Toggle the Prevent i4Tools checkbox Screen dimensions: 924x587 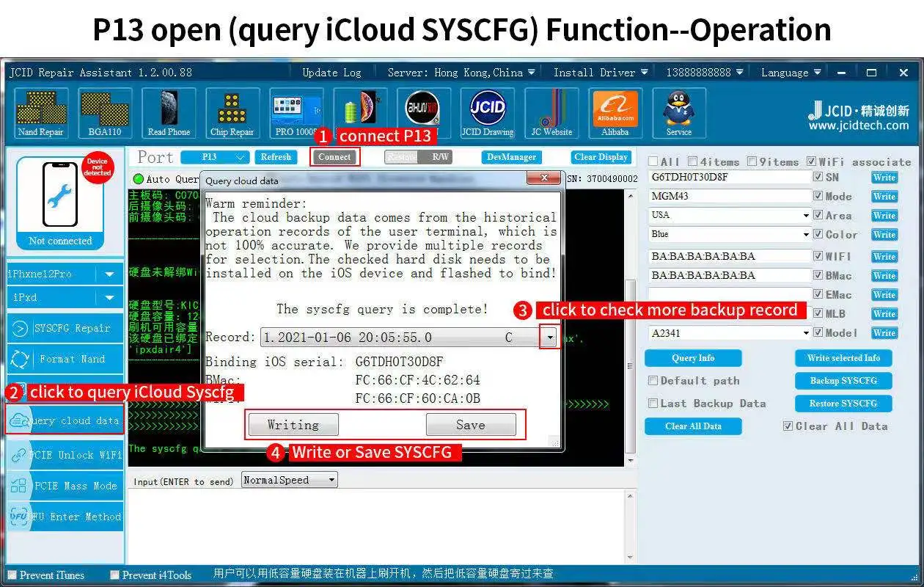pos(114,575)
